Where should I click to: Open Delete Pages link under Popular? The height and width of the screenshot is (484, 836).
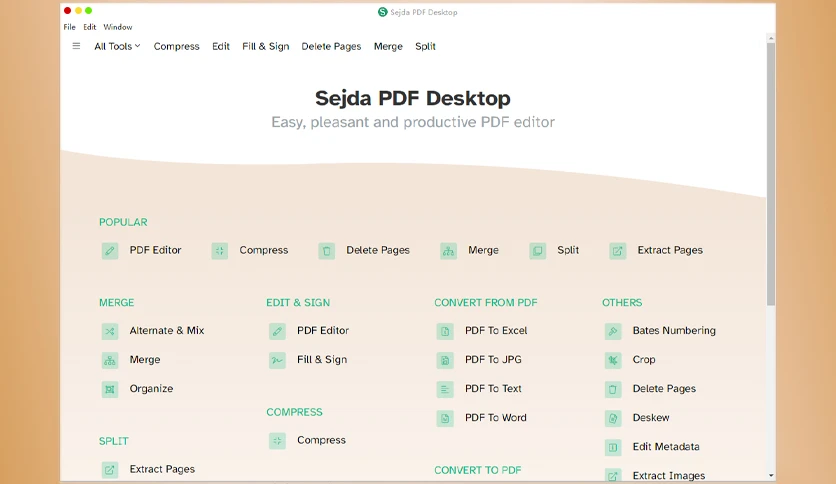click(378, 250)
